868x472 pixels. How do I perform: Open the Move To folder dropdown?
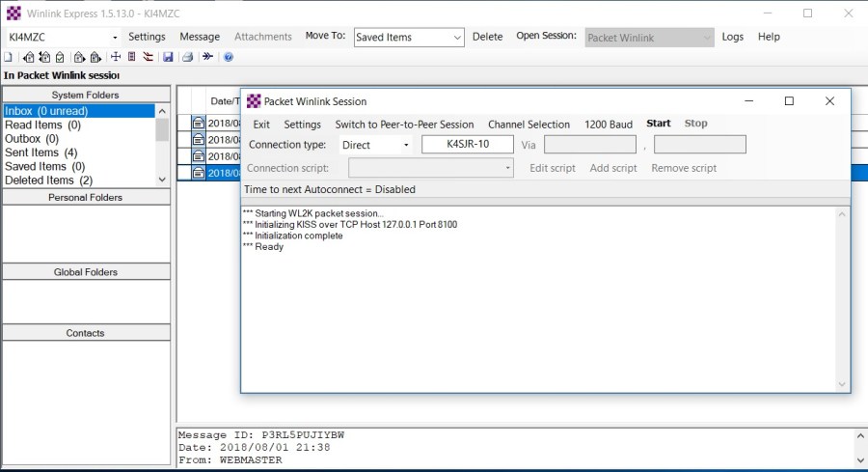coord(457,38)
